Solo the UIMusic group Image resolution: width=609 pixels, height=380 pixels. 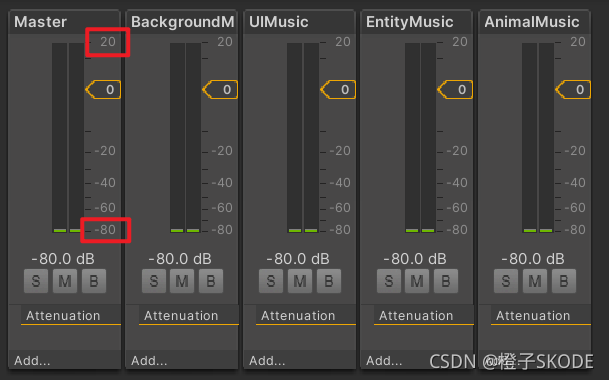click(x=271, y=281)
